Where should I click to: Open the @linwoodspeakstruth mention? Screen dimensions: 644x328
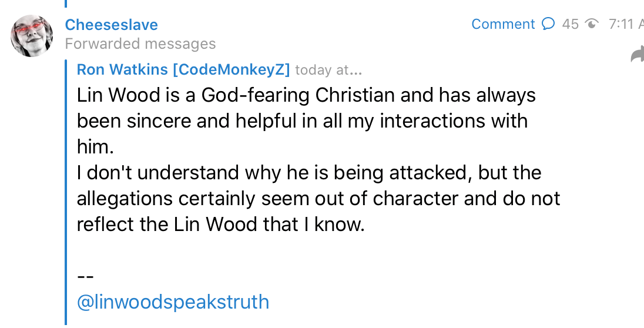[173, 302]
